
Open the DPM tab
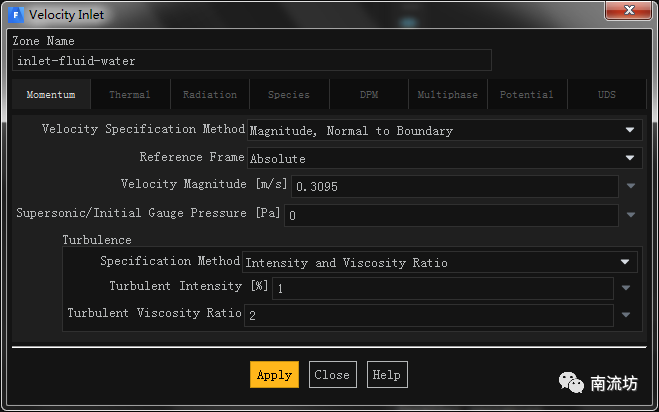[x=369, y=95]
